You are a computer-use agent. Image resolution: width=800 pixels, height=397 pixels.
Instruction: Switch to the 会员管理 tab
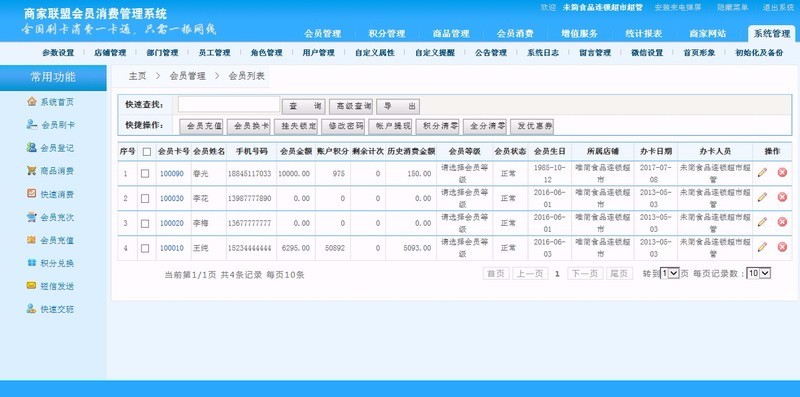tap(322, 34)
